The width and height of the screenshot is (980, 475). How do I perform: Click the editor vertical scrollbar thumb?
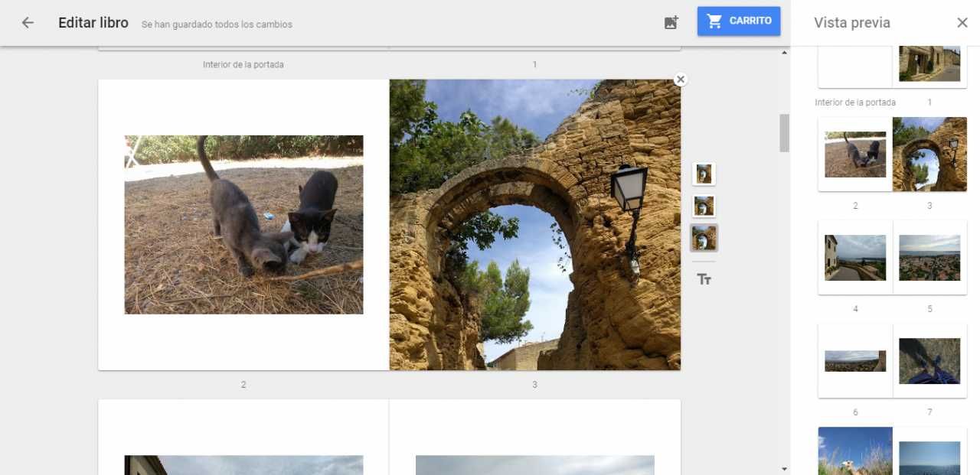tap(784, 133)
